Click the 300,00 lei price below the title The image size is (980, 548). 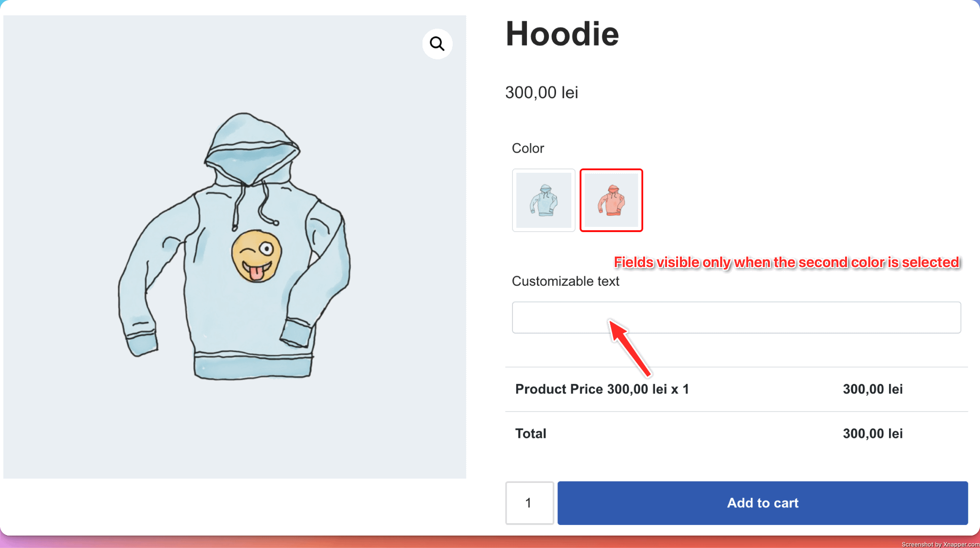(x=542, y=92)
